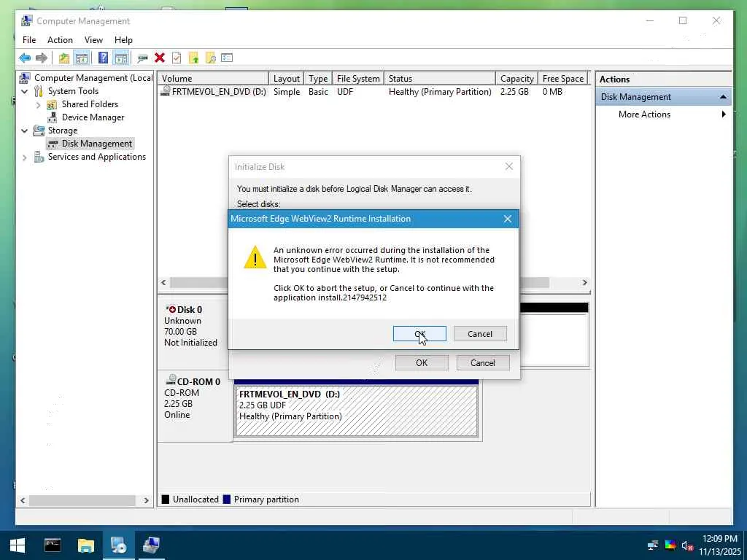This screenshot has height=560, width=747.
Task: Expand Services and Applications node
Action: pos(25,157)
